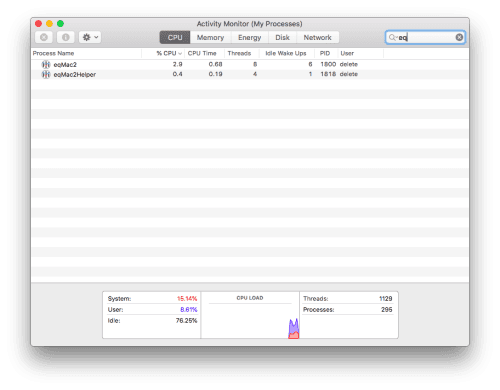Click the eqMac2 process icon
The height and width of the screenshot is (390, 500).
pos(46,65)
